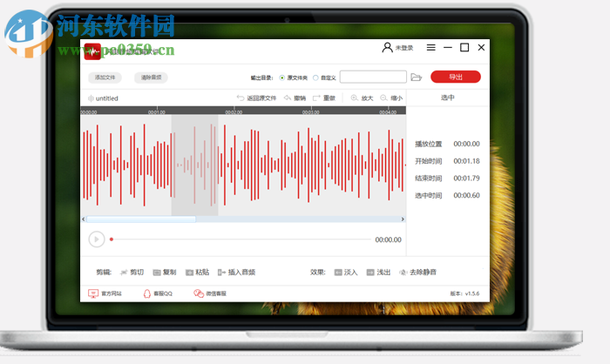The width and height of the screenshot is (610, 364).
Task: Click the version text v1.5.6
Action: click(472, 293)
